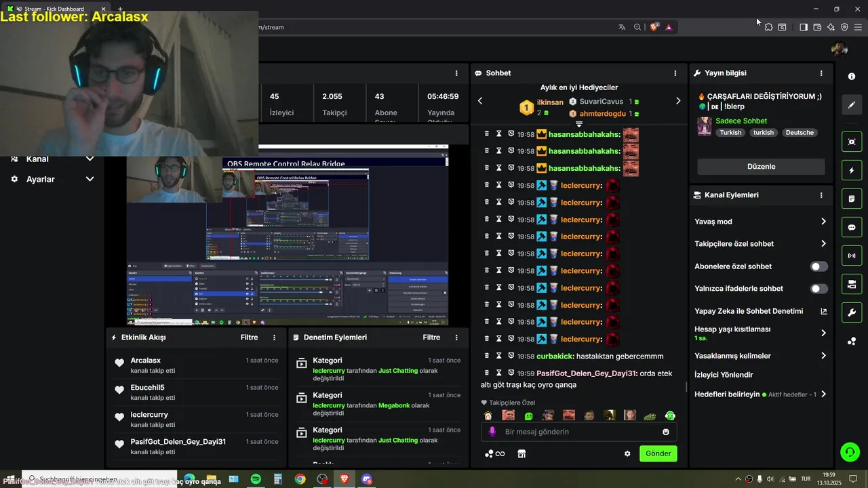Expand the Ayarlar sidebar section
This screenshot has height=488, width=868.
90,179
